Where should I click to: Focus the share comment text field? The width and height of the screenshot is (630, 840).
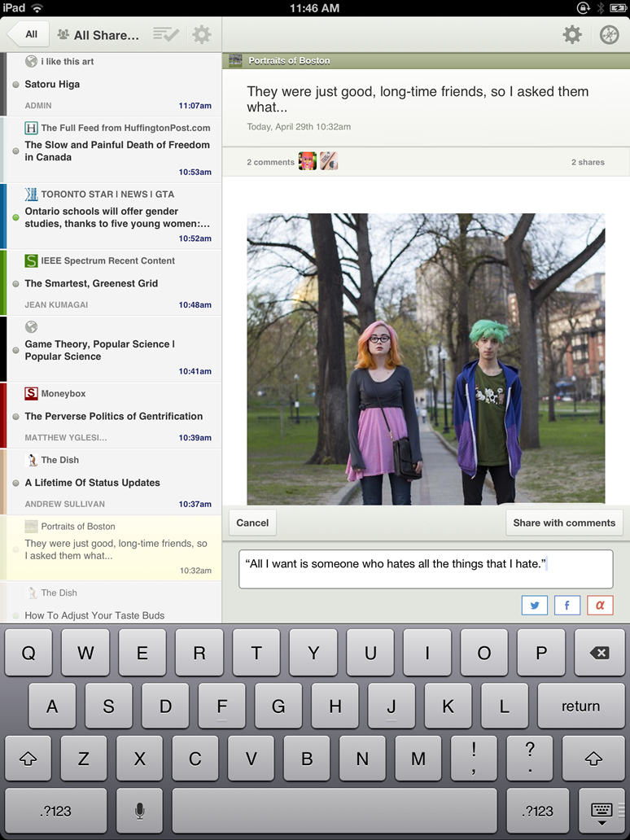tap(425, 568)
